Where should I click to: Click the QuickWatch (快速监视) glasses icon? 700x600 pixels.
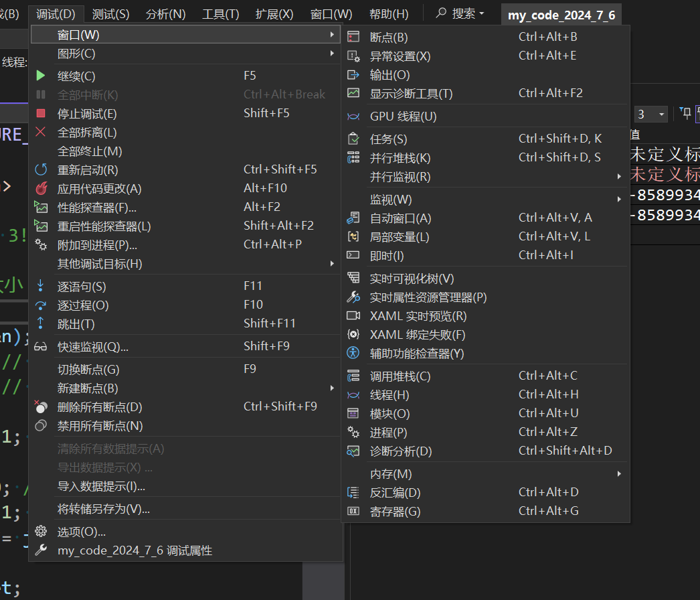[41, 347]
